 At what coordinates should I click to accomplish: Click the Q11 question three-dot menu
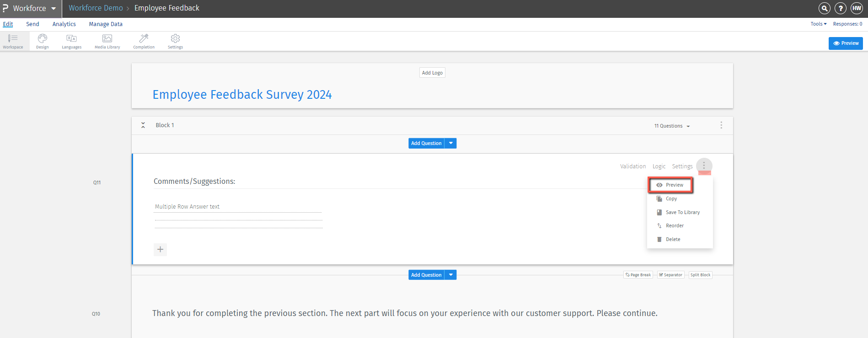[704, 166]
